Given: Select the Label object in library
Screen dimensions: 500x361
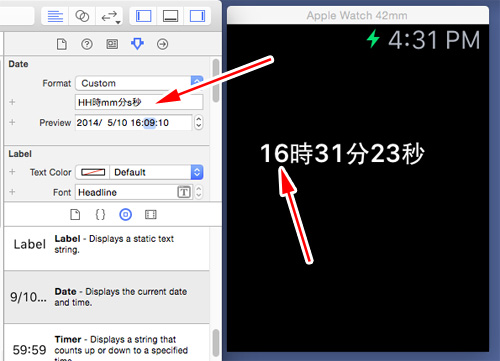Looking at the screenshot, I should click(107, 244).
